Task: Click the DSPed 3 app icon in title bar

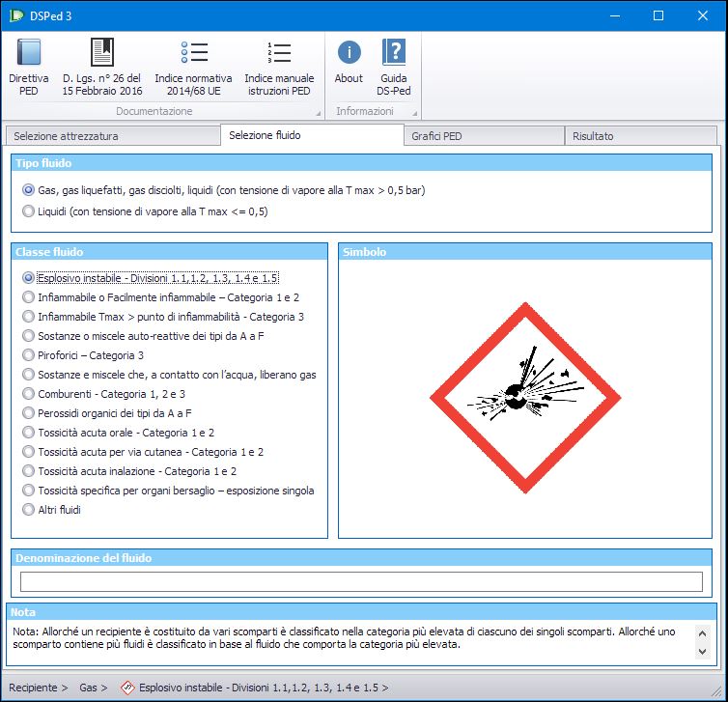Action: tap(15, 15)
